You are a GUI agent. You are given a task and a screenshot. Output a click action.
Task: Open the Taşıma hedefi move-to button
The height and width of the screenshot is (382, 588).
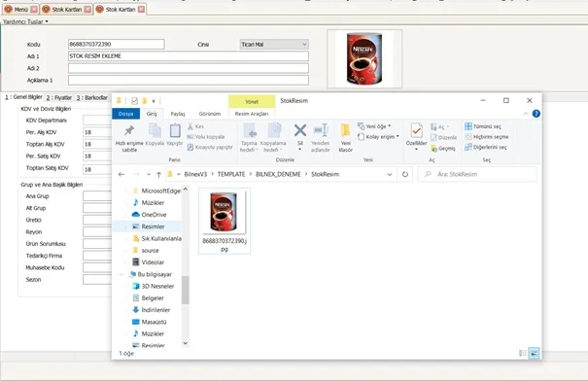(250, 138)
